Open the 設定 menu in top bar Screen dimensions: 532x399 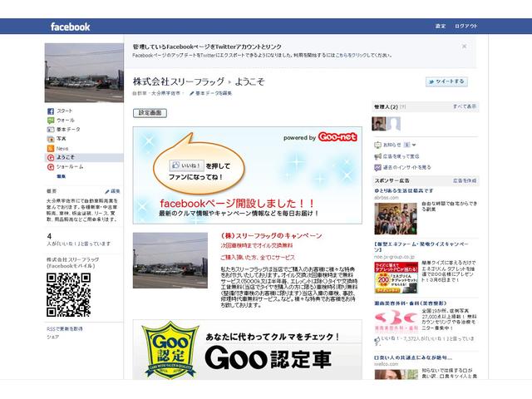pyautogui.click(x=441, y=27)
